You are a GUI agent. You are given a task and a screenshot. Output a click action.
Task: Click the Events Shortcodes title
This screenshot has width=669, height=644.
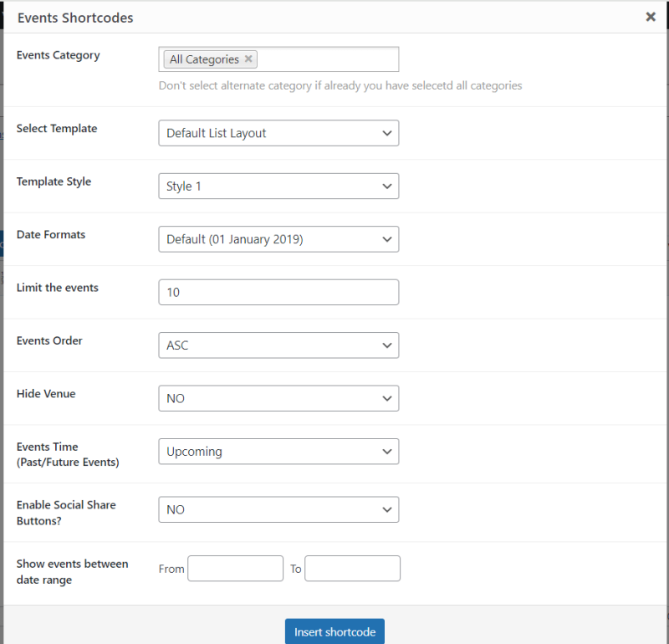click(x=75, y=18)
